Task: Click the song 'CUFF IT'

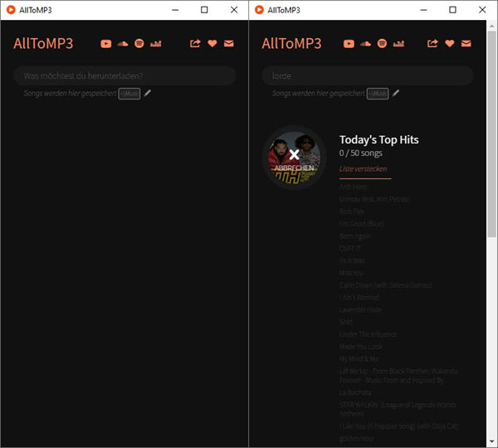Action: tap(350, 248)
